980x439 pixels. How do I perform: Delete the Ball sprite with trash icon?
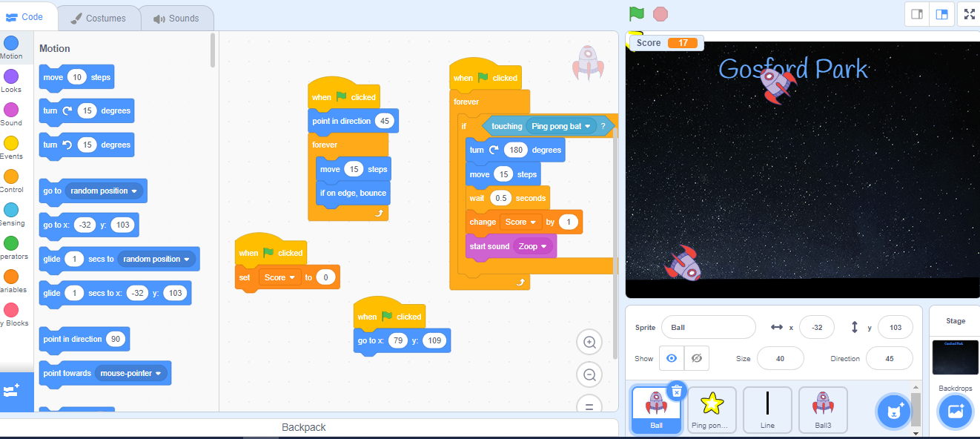[676, 391]
